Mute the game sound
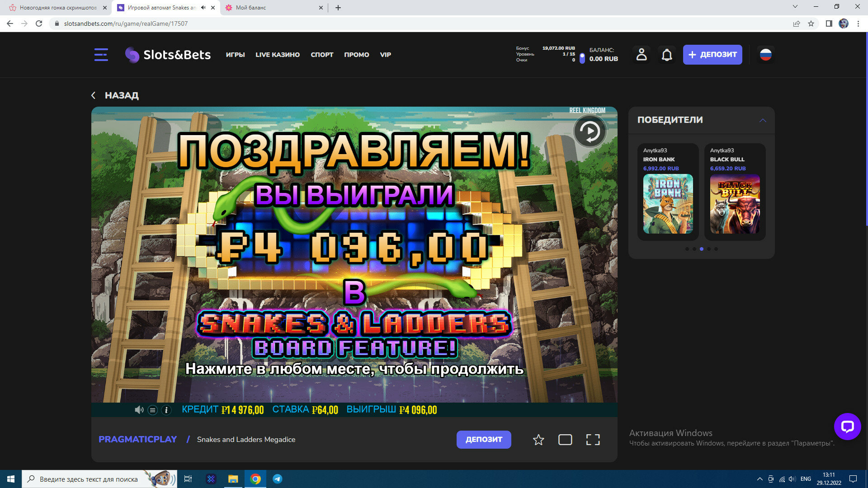The width and height of the screenshot is (868, 488). (139, 410)
